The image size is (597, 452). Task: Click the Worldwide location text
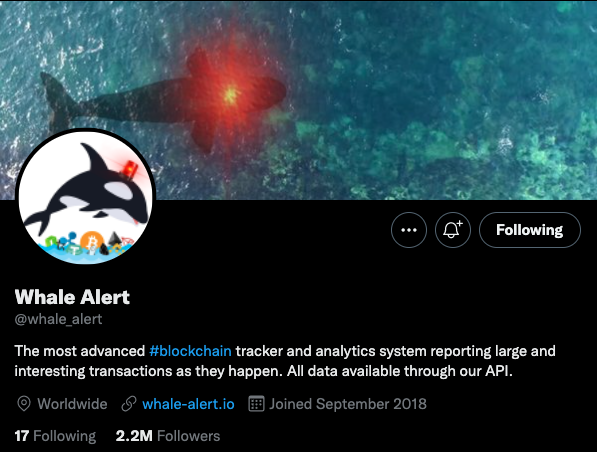[72, 404]
